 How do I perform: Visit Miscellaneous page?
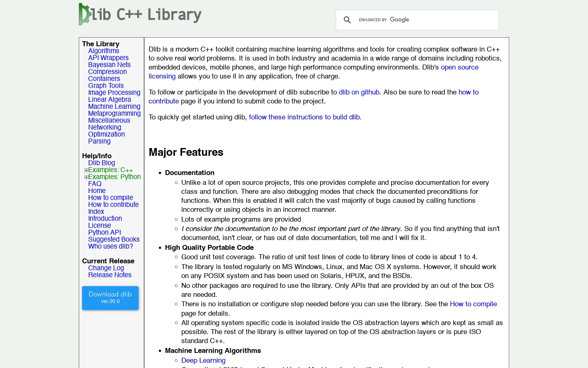(x=109, y=120)
